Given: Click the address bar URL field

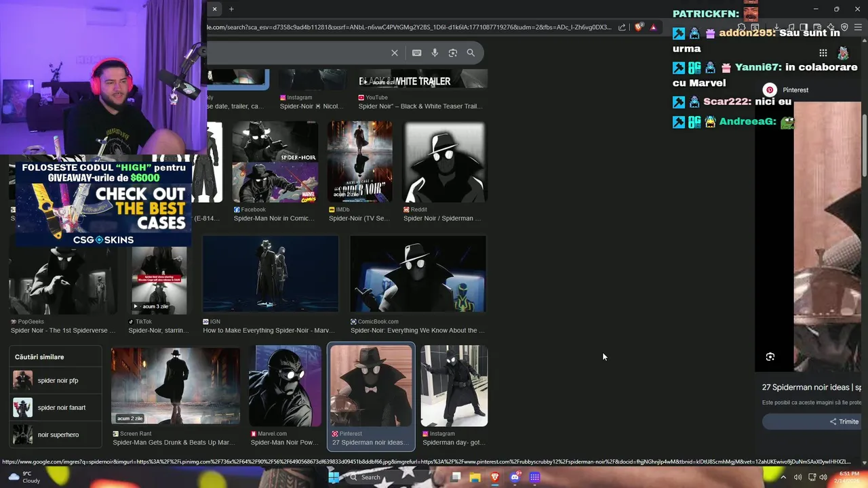Looking at the screenshot, I should point(410,28).
